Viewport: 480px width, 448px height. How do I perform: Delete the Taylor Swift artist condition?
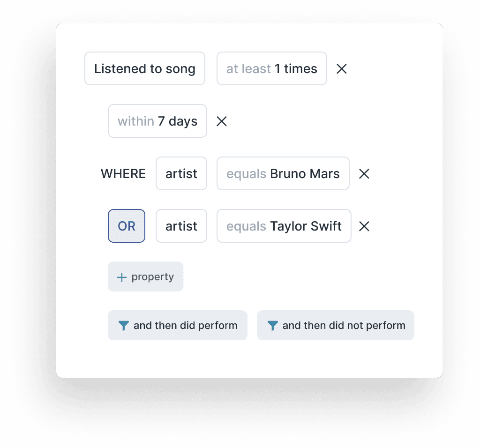(364, 226)
